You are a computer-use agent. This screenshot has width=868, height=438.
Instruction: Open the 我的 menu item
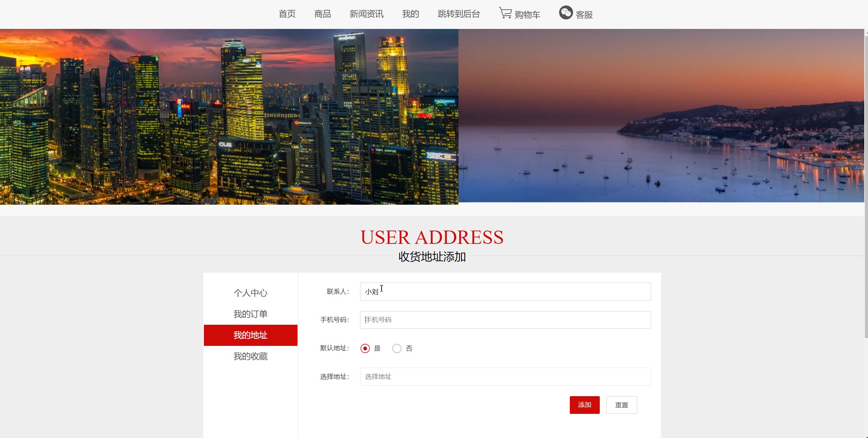pyautogui.click(x=410, y=14)
